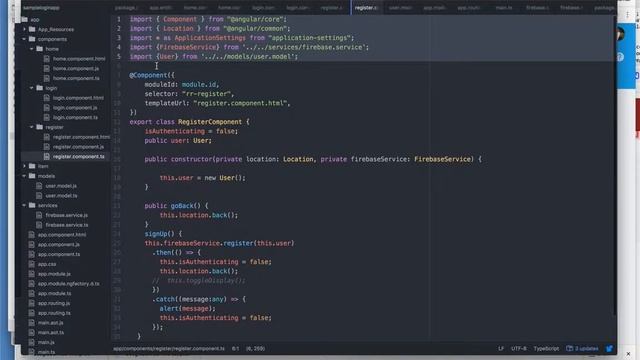Open login.component.ts file
The image size is (640, 360).
pos(75,118)
